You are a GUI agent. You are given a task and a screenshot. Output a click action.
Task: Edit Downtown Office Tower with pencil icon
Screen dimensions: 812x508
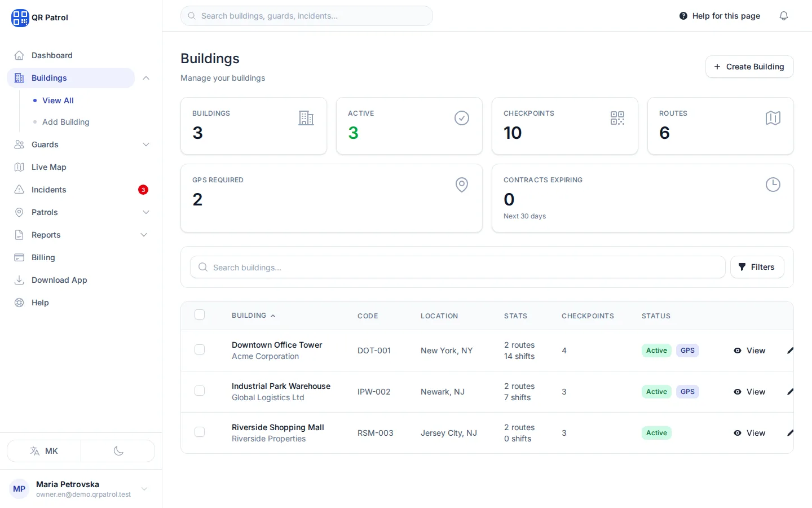tap(790, 351)
